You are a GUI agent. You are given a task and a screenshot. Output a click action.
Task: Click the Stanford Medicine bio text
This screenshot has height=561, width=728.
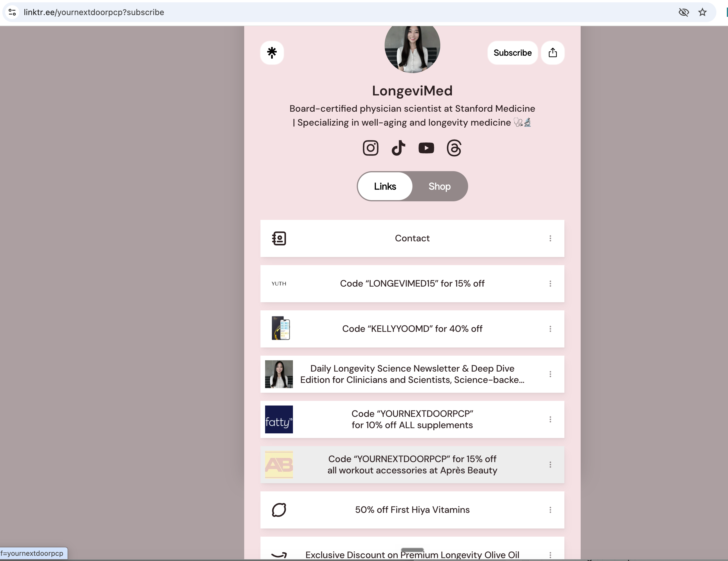point(412,116)
